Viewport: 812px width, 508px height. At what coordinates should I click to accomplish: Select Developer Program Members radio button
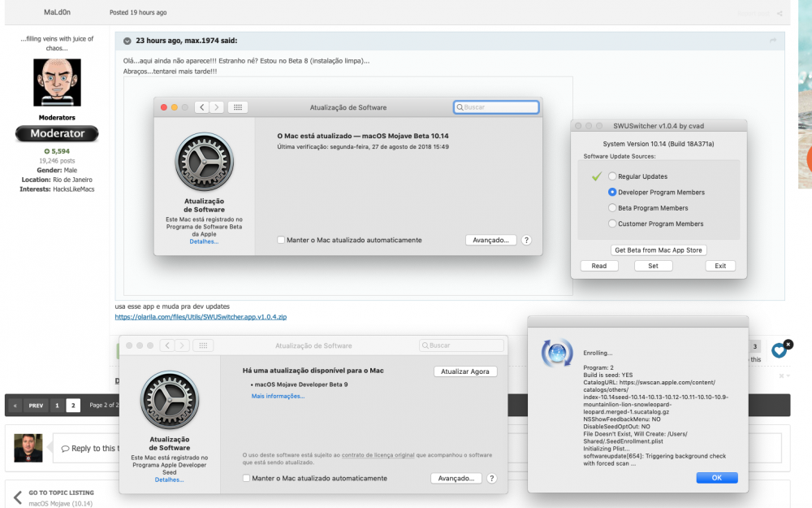[612, 192]
